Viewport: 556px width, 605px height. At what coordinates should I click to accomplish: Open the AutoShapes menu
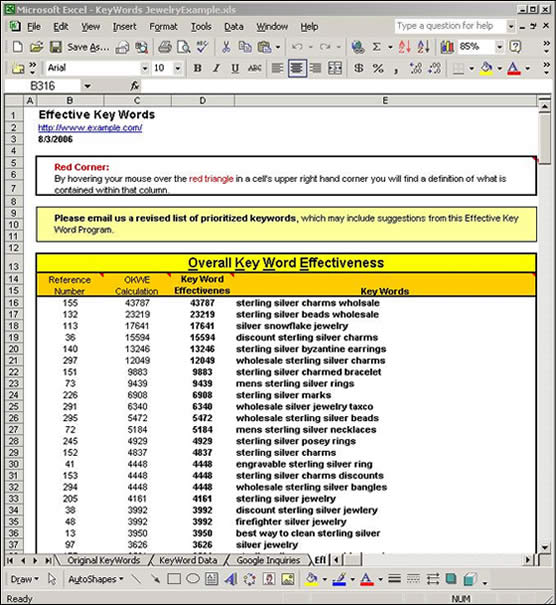pyautogui.click(x=95, y=579)
